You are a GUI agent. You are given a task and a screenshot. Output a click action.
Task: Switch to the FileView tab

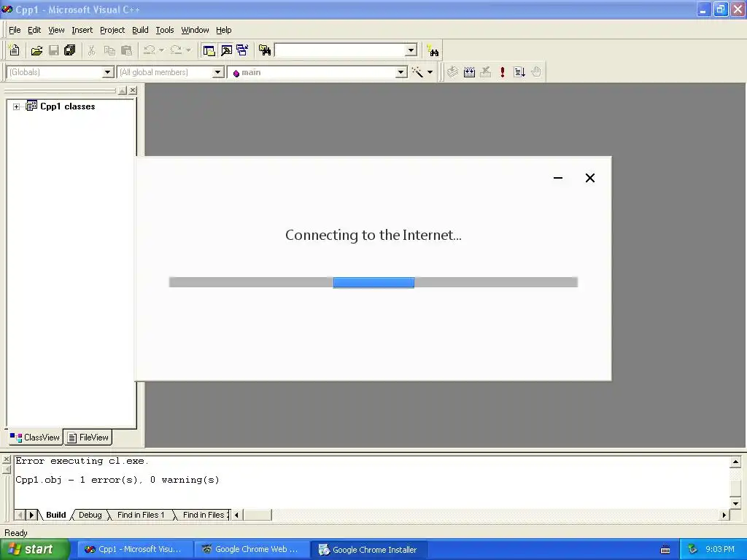(88, 437)
